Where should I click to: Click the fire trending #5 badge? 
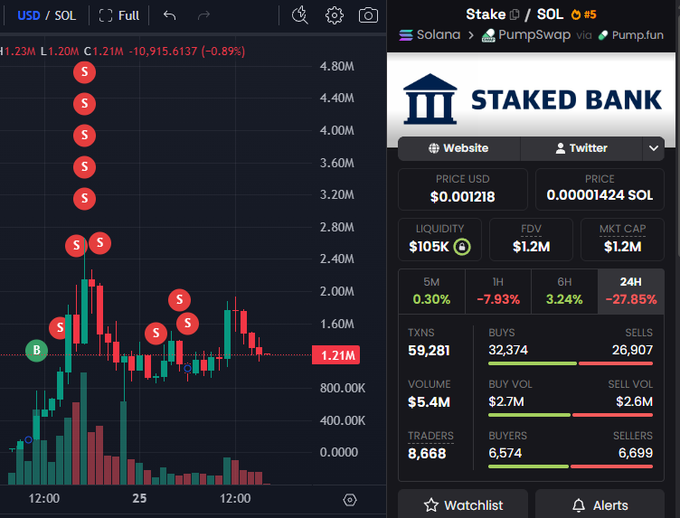coord(583,14)
